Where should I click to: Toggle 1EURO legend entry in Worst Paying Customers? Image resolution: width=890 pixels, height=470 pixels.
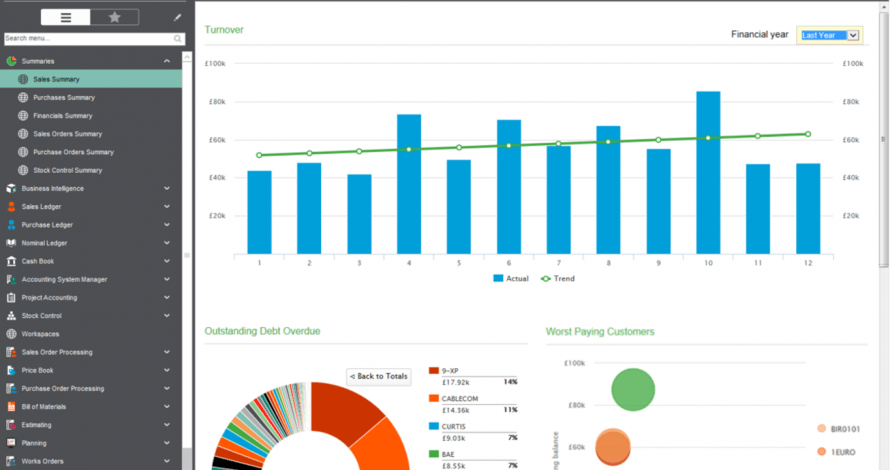click(x=836, y=452)
